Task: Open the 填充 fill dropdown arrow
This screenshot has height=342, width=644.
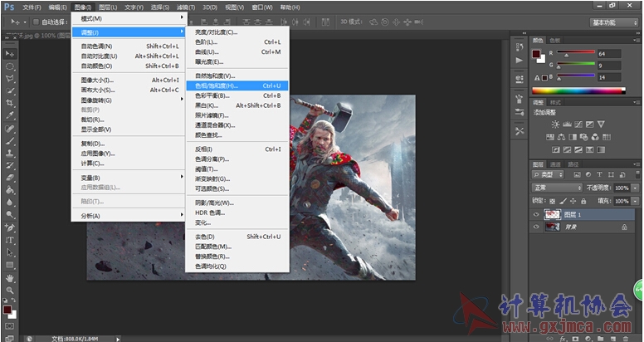Action: [635, 201]
